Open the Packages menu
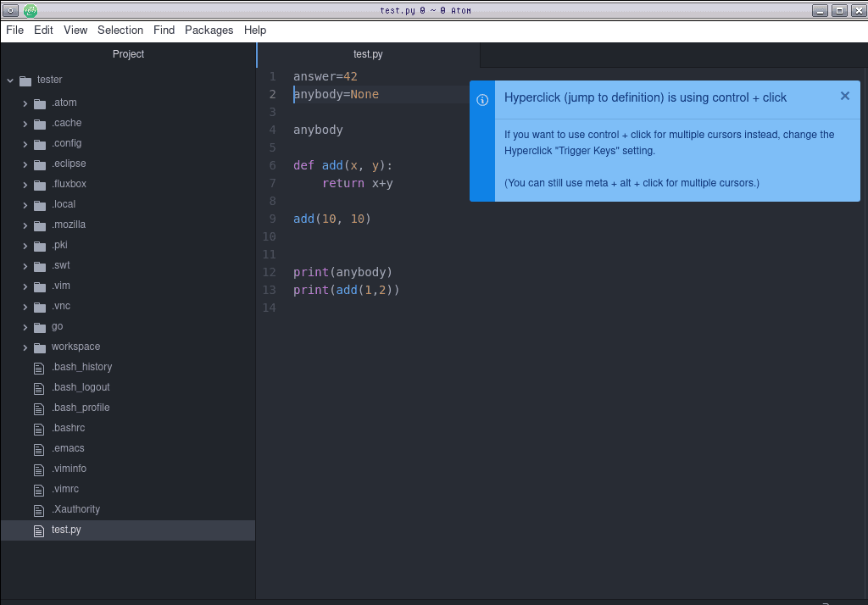Viewport: 868px width, 605px height. [x=209, y=30]
